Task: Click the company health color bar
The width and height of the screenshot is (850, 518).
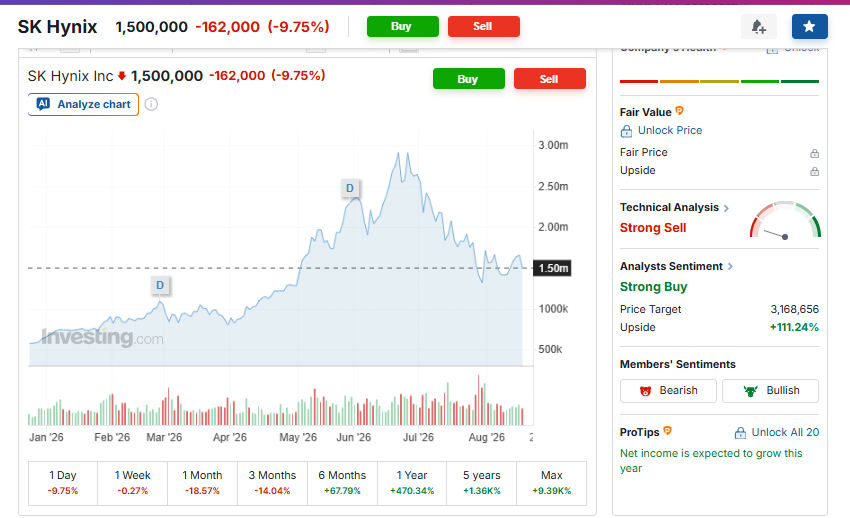Action: (719, 81)
